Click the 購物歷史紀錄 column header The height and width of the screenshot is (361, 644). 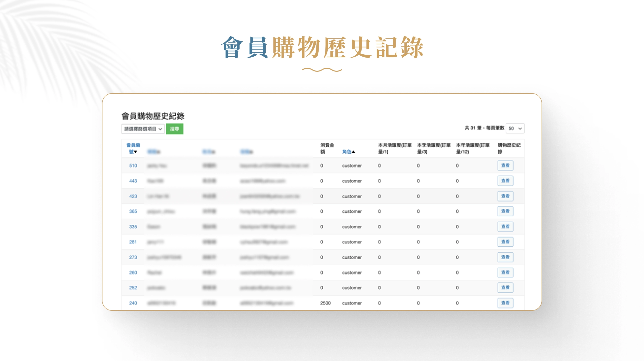(x=509, y=148)
